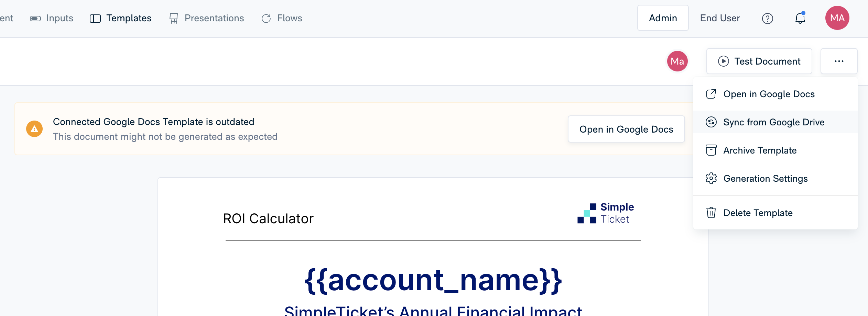Image resolution: width=868 pixels, height=316 pixels.
Task: Click the archive box icon in the menu
Action: [x=711, y=150]
